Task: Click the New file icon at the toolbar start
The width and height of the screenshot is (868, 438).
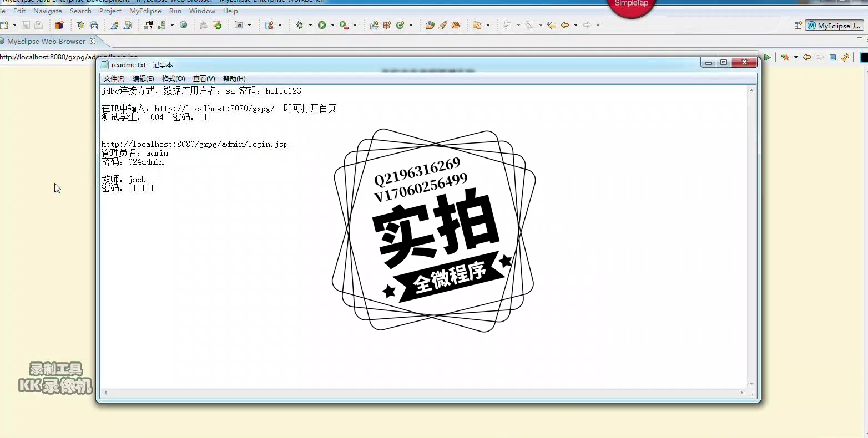Action: tap(4, 25)
